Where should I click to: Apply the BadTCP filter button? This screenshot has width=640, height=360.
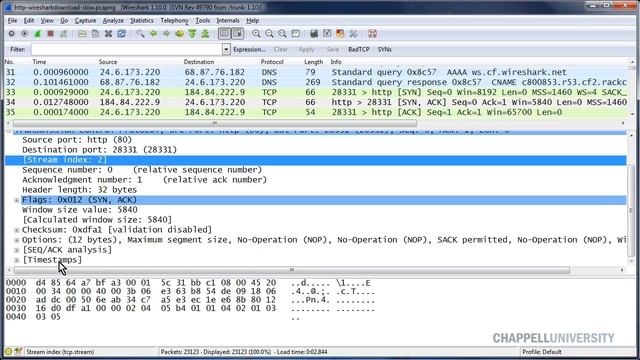(358, 49)
